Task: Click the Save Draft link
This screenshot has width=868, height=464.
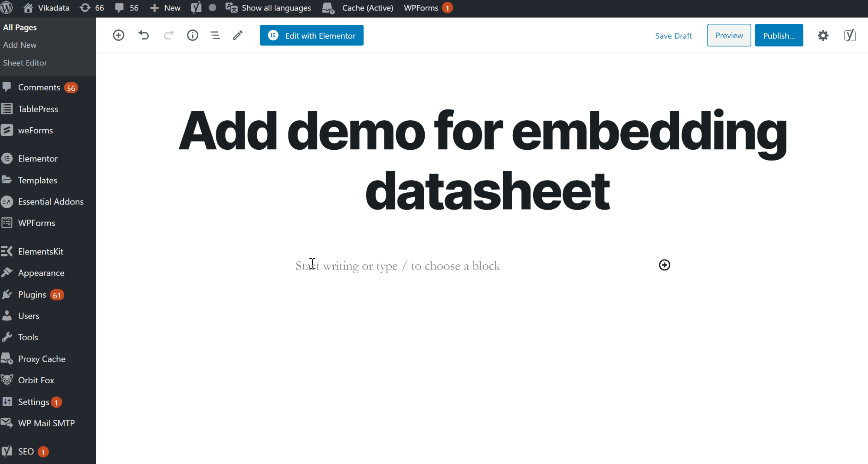Action: (673, 36)
